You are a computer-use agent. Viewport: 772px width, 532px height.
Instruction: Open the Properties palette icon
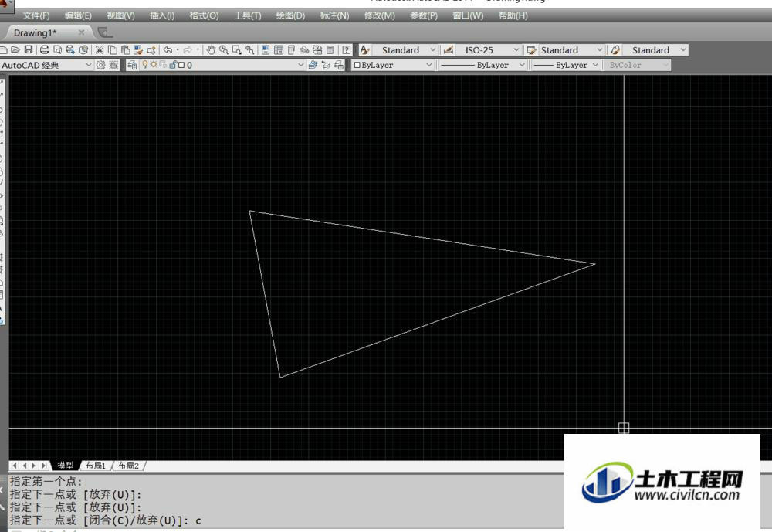(x=266, y=49)
